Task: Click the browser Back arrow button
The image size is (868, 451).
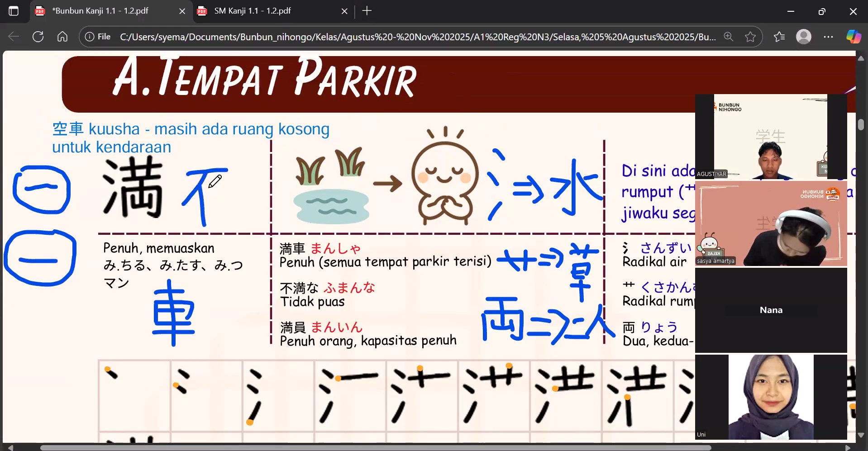Action: click(14, 37)
